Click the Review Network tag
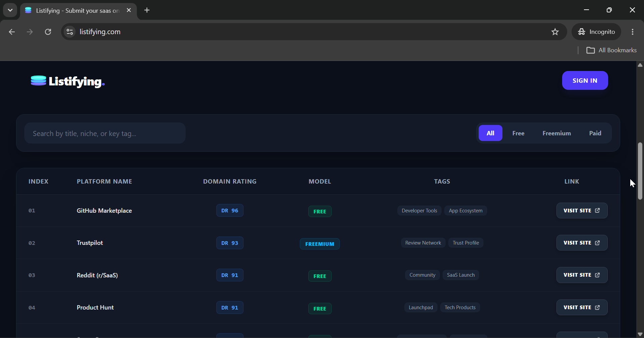 [x=423, y=243]
